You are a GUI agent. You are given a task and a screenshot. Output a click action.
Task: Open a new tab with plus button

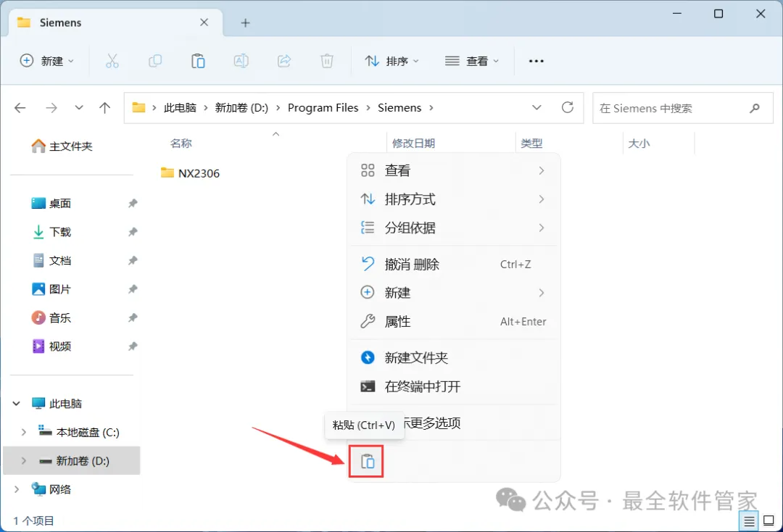point(245,23)
